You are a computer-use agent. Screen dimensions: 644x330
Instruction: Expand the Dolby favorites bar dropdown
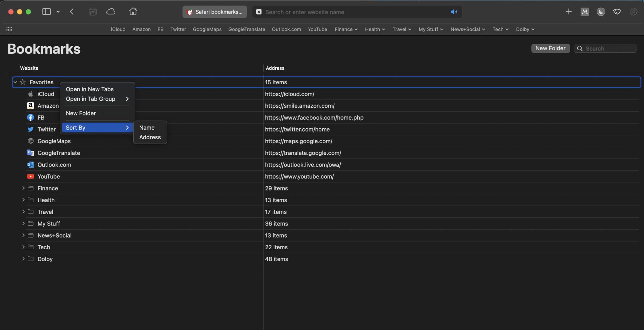525,29
